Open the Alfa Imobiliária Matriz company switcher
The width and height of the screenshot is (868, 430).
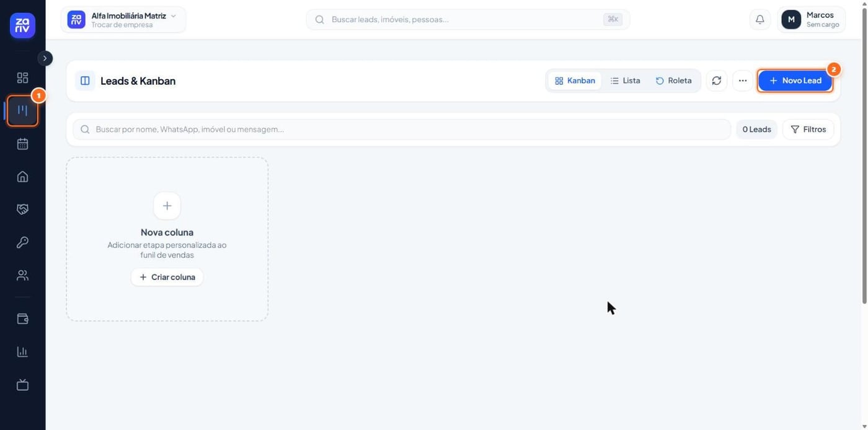pos(123,20)
